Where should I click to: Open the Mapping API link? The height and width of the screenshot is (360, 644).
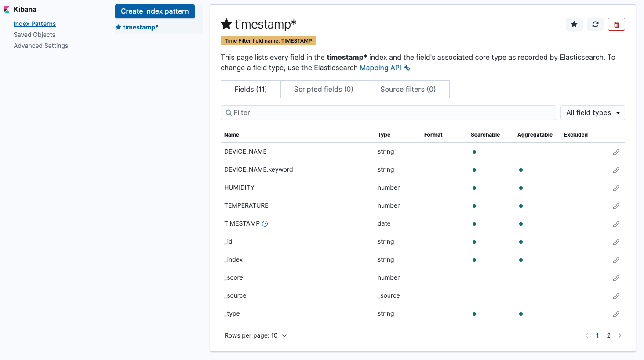click(x=381, y=68)
